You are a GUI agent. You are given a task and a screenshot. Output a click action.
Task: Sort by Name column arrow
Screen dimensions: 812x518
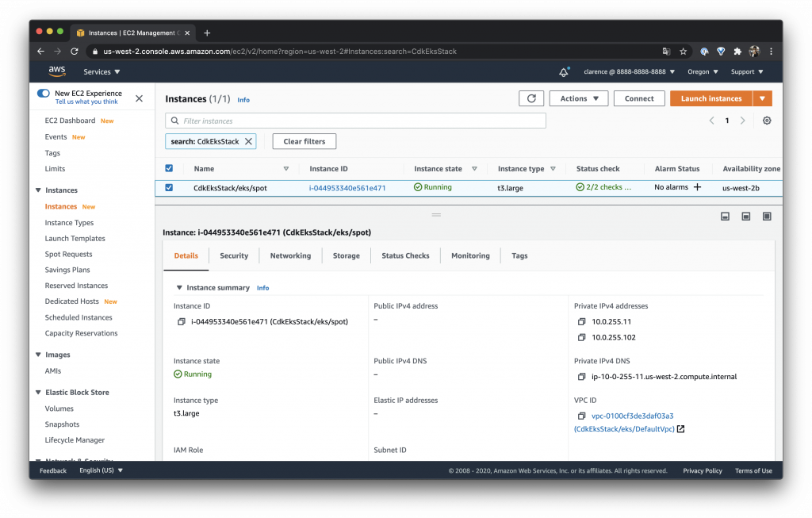pyautogui.click(x=285, y=169)
